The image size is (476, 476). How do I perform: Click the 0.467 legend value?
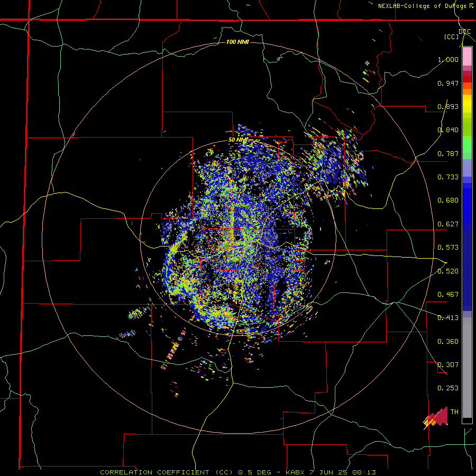pyautogui.click(x=448, y=294)
